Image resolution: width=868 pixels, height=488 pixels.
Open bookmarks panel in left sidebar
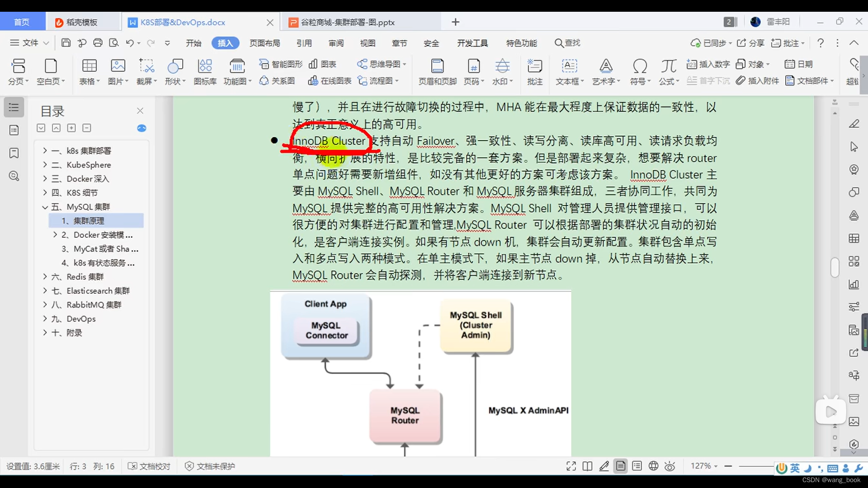[x=14, y=153]
